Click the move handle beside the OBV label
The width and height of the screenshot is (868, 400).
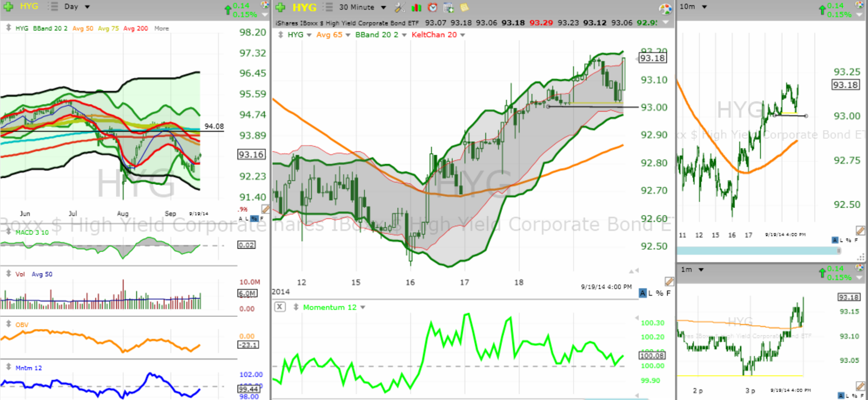(x=9, y=324)
